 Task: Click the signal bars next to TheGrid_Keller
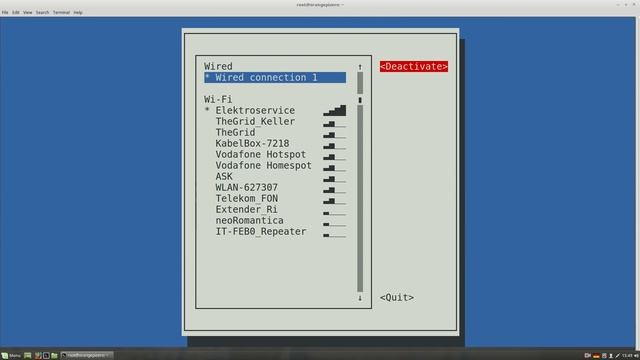(335, 123)
